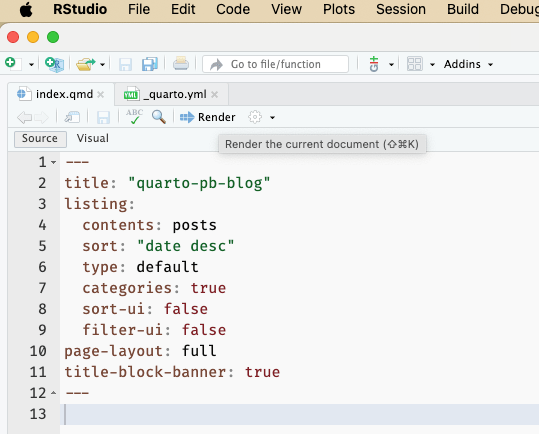This screenshot has height=434, width=539.
Task: Click the workspace panes layout icon
Action: [x=415, y=64]
